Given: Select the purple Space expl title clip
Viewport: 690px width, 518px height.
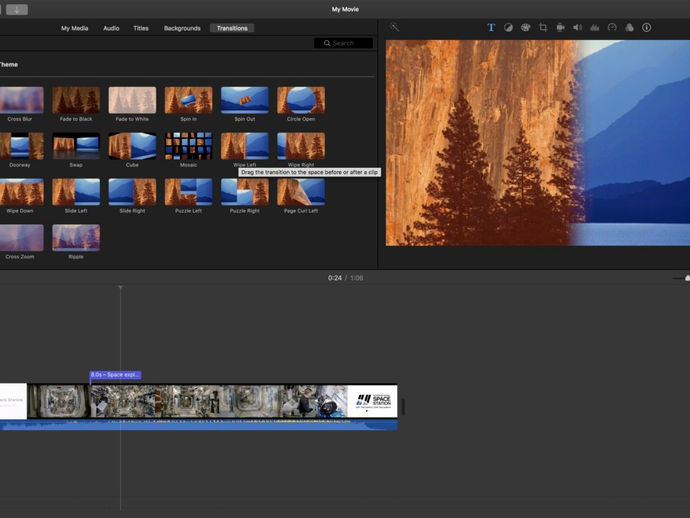Looking at the screenshot, I should click(x=115, y=375).
